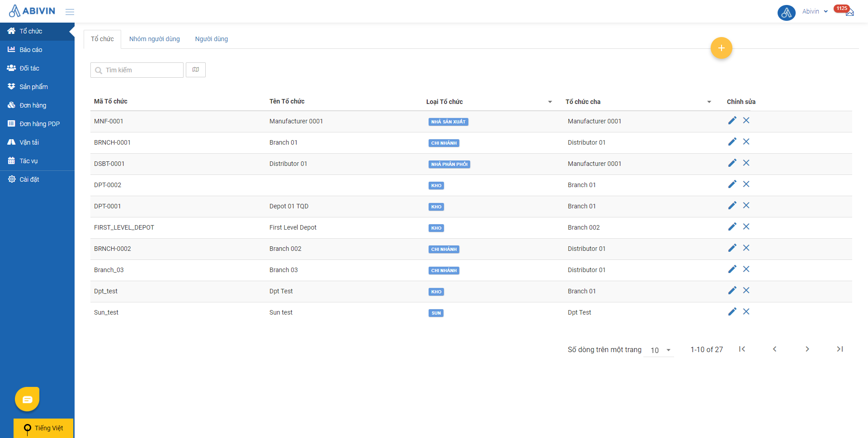The height and width of the screenshot is (438, 868).
Task: Edit the FIRST_LEVEL_DEPOT row with the pencil icon
Action: [732, 226]
